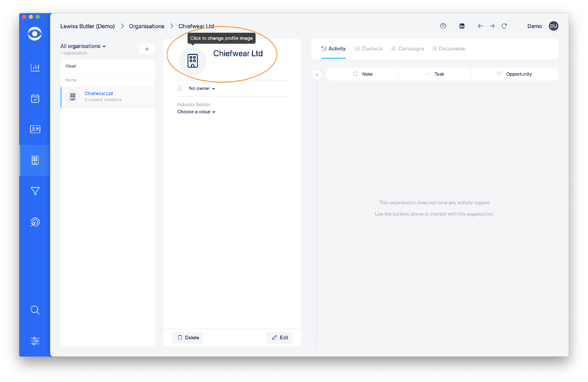The image size is (588, 382).
Task: Click the Chiefwear Ltd profile image
Action: coord(192,61)
